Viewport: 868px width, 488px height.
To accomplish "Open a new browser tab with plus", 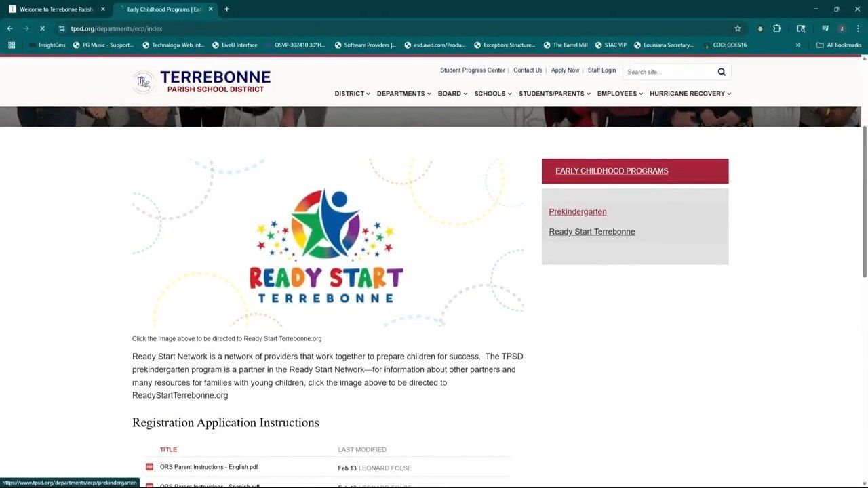I will click(226, 9).
